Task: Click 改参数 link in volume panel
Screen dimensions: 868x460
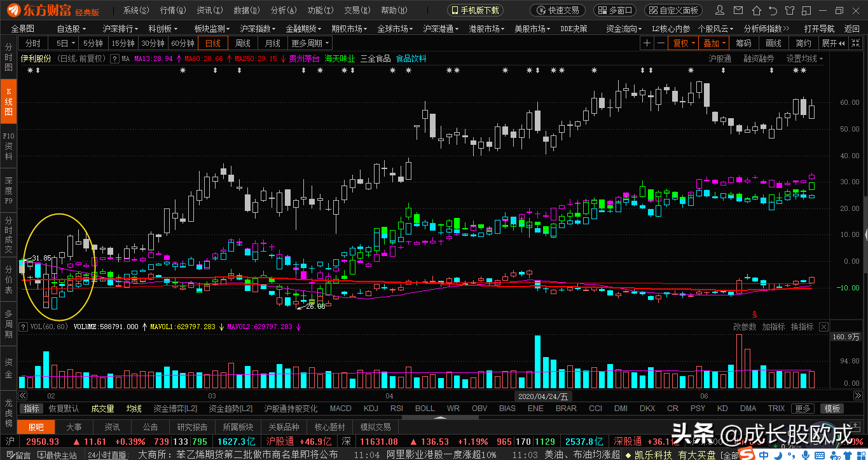Action: (x=745, y=327)
